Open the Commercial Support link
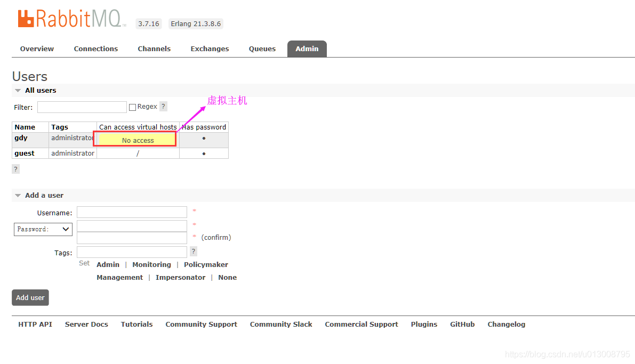Image resolution: width=635 pixels, height=364 pixels. click(361, 325)
